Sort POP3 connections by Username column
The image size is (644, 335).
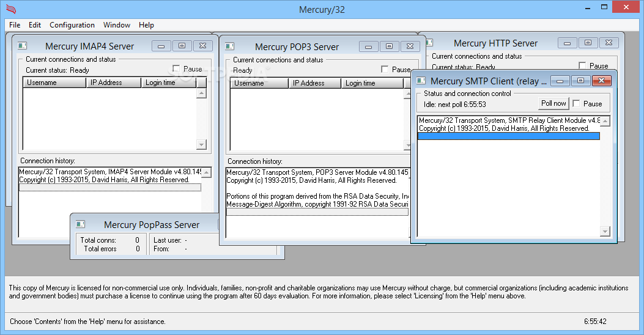coord(259,83)
